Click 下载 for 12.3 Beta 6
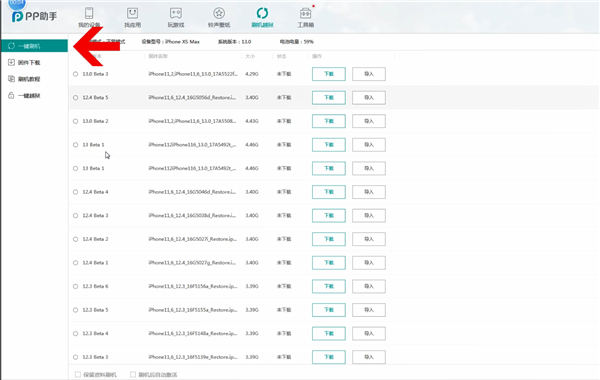This screenshot has height=380, width=600. coord(329,286)
